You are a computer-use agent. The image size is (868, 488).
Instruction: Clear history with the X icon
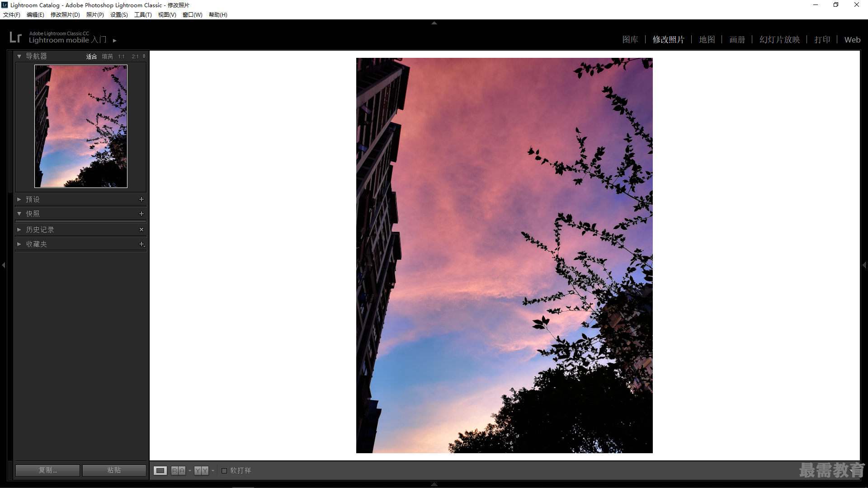pyautogui.click(x=142, y=230)
